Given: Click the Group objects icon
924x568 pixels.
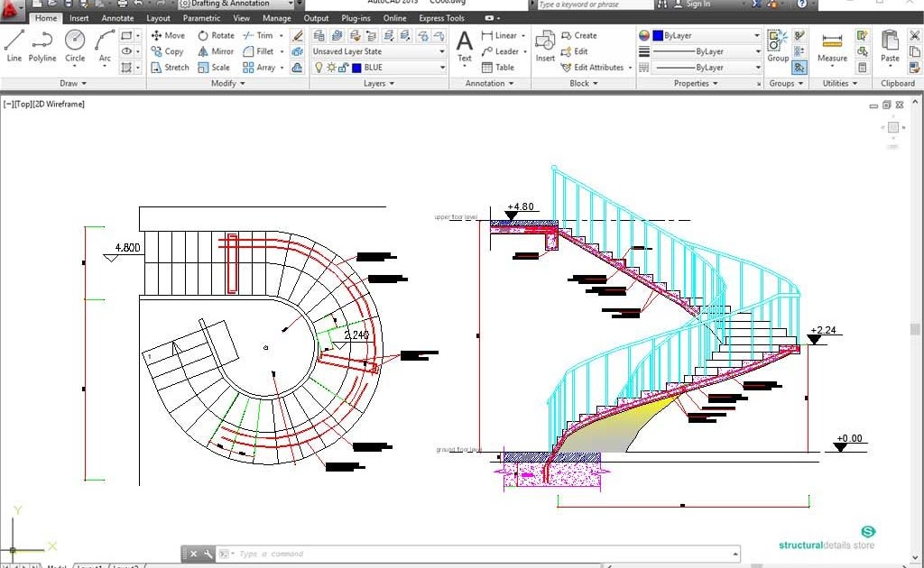Looking at the screenshot, I should [778, 46].
